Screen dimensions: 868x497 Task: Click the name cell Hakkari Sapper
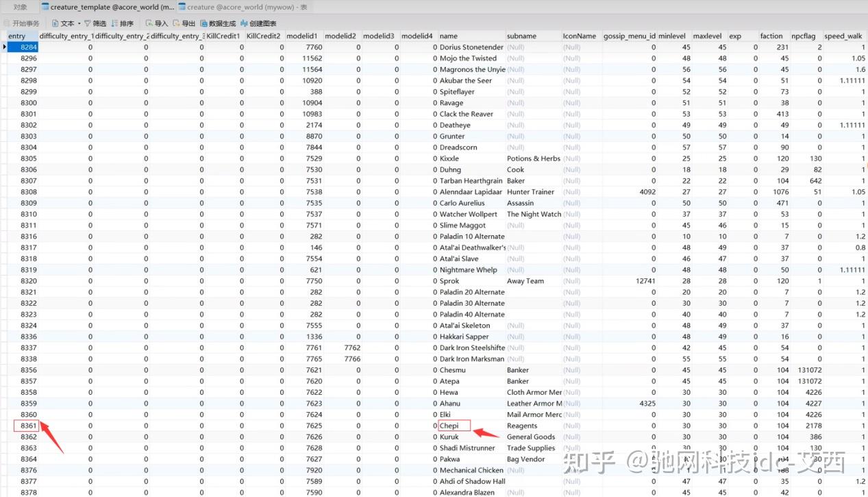[464, 337]
